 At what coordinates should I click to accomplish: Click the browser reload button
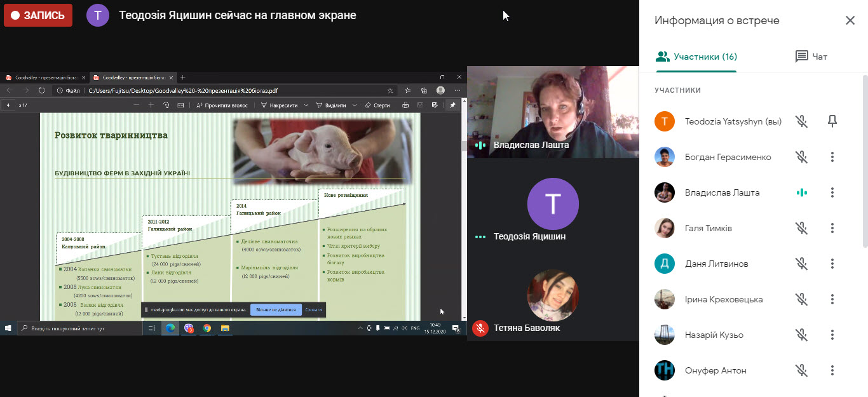pyautogui.click(x=42, y=90)
